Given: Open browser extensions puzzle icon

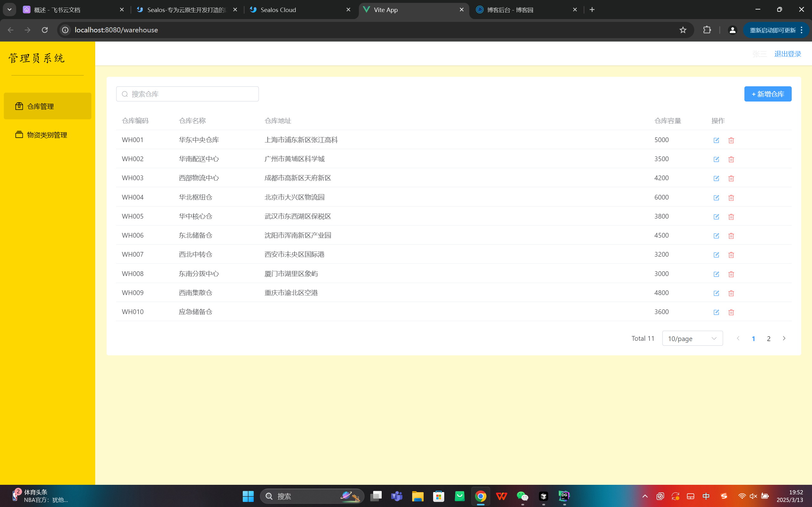Looking at the screenshot, I should 707,30.
